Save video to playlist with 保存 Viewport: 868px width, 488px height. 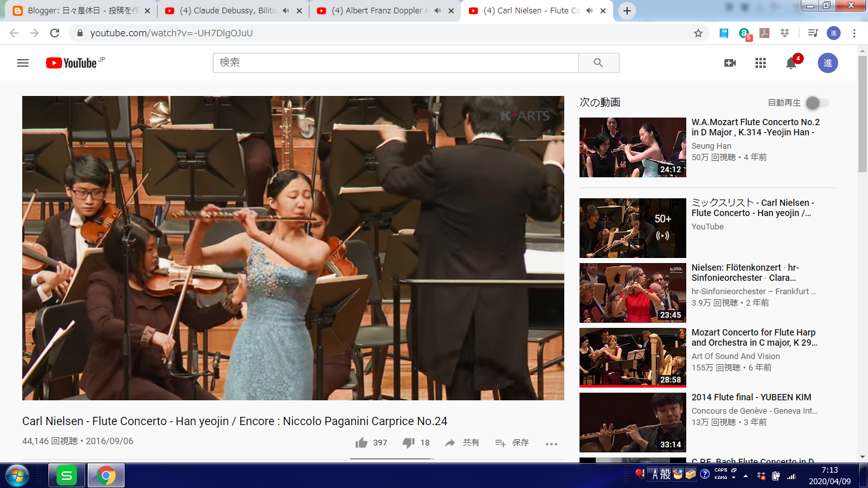coord(512,443)
